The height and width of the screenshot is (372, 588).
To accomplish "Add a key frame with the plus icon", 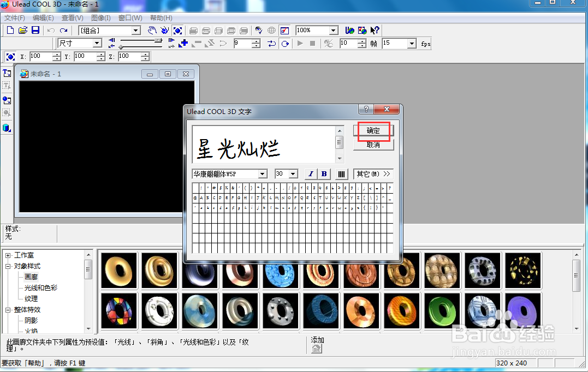I will tap(183, 44).
